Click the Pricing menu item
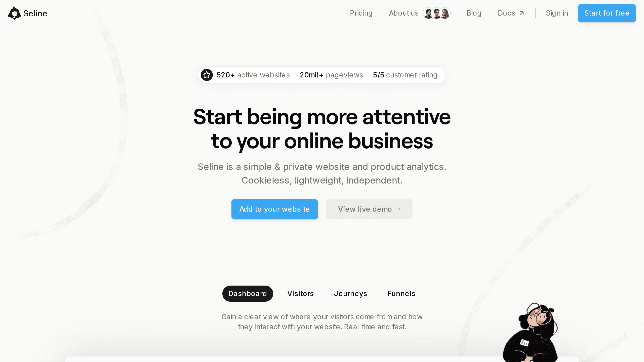 click(x=361, y=13)
